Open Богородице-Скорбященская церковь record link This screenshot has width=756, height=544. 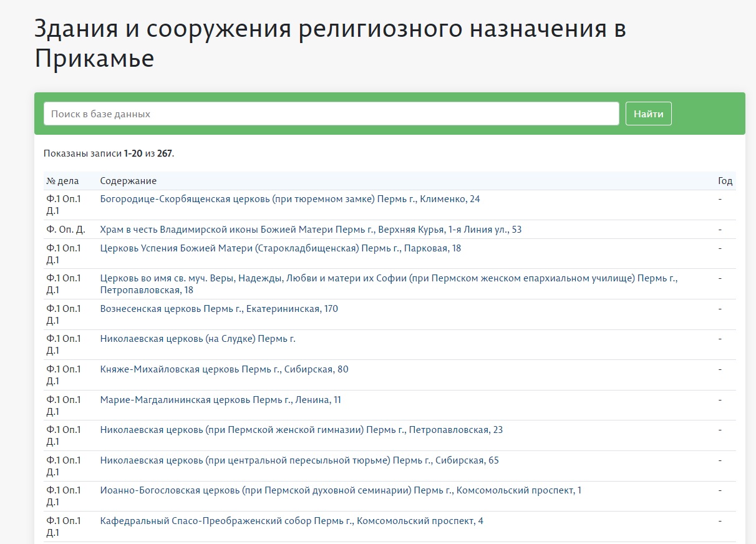click(289, 199)
